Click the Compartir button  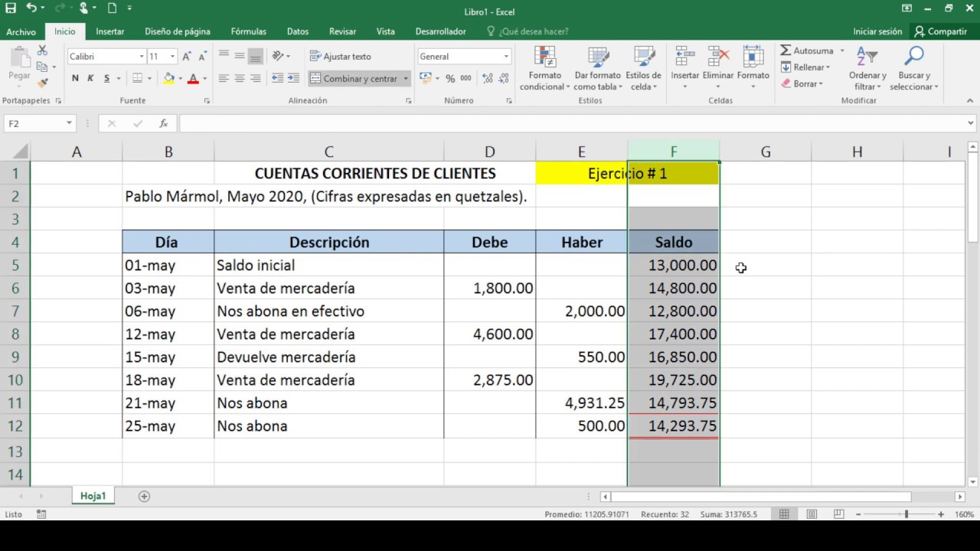pos(941,32)
